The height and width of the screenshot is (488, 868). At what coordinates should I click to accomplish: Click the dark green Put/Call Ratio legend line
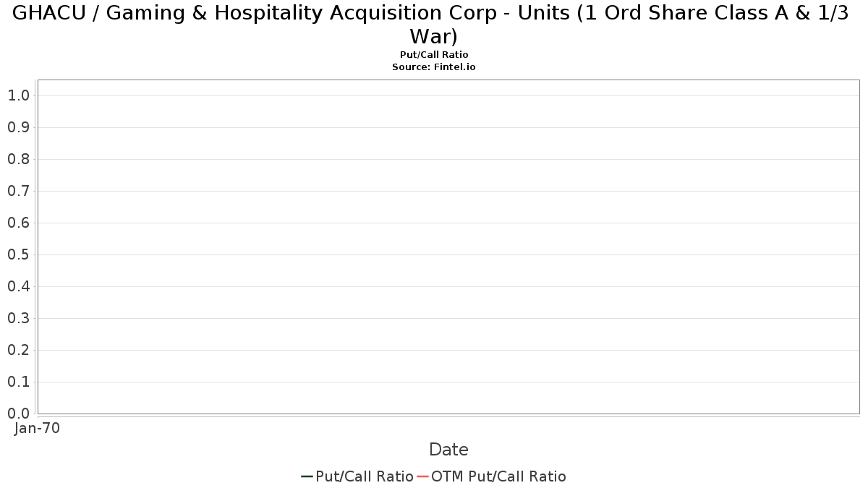(x=307, y=476)
